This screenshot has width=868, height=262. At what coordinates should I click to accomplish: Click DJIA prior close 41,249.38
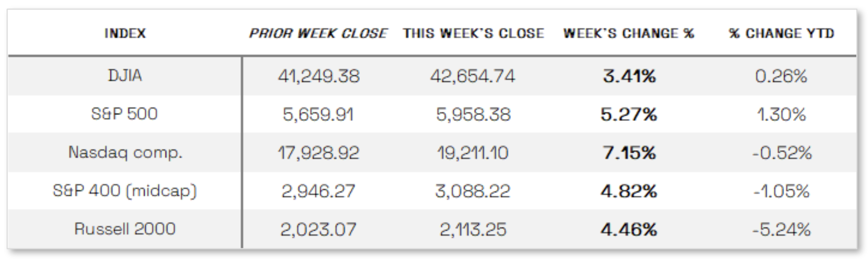pyautogui.click(x=318, y=76)
